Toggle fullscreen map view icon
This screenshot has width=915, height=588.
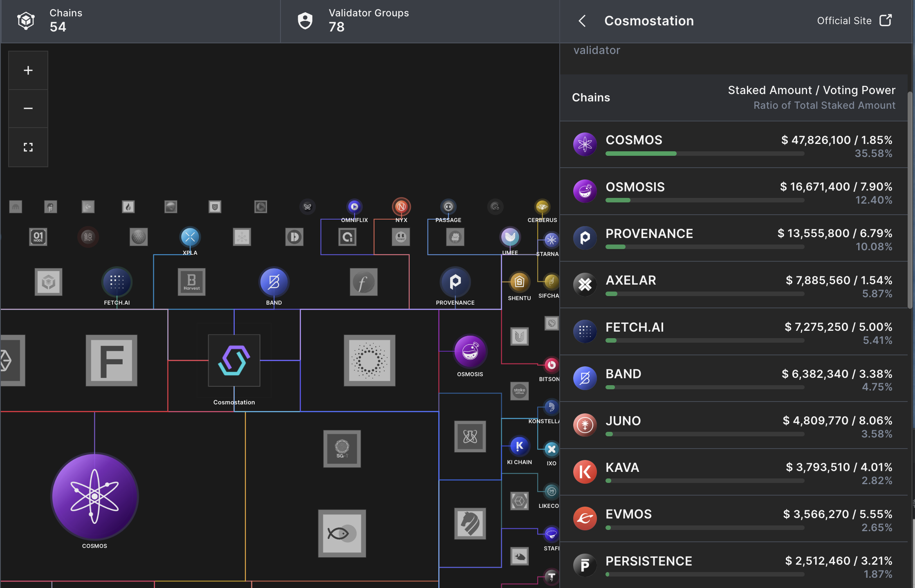(28, 147)
